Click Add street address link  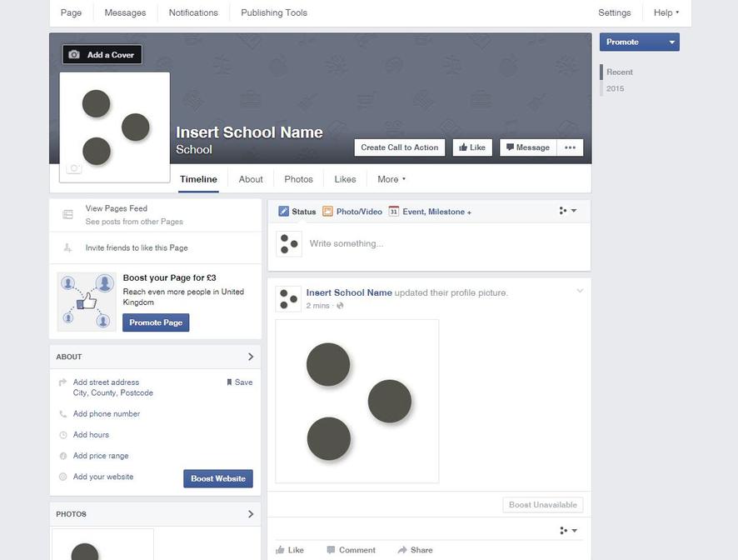coord(106,382)
